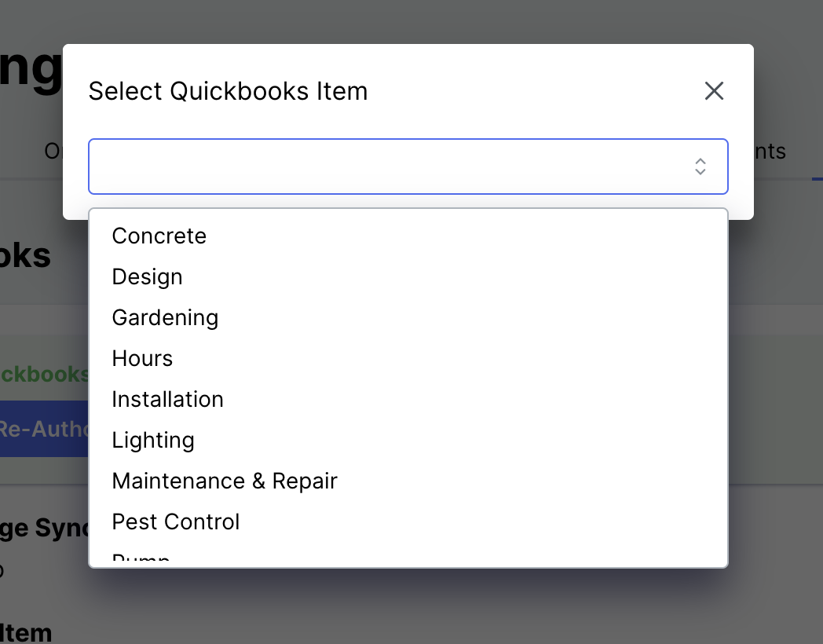The width and height of the screenshot is (823, 644).
Task: Select the Hours item
Action: (142, 358)
